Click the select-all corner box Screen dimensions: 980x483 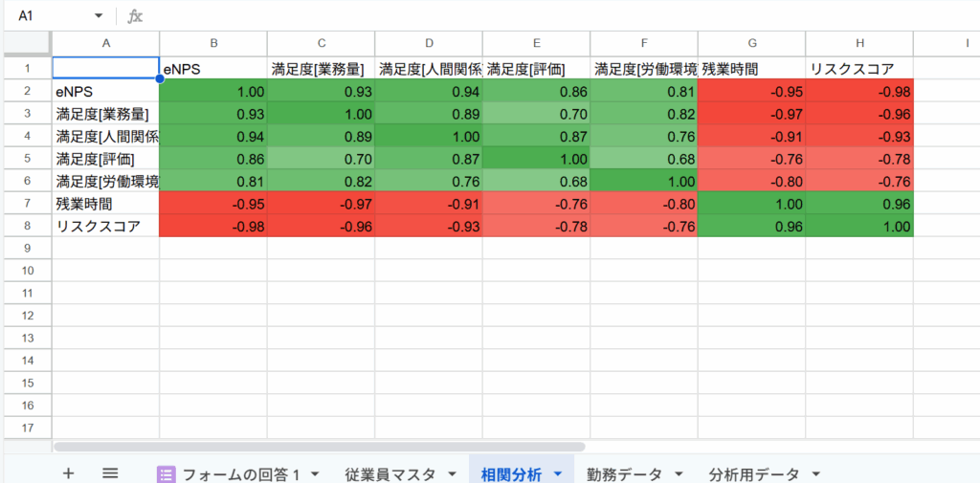click(x=28, y=43)
